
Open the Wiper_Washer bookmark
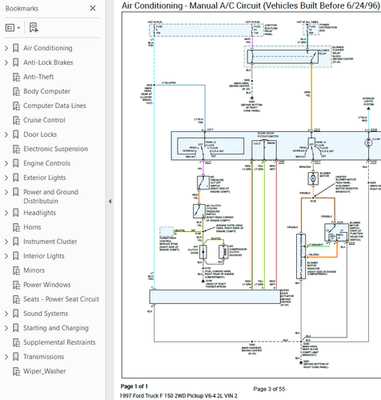click(x=44, y=371)
